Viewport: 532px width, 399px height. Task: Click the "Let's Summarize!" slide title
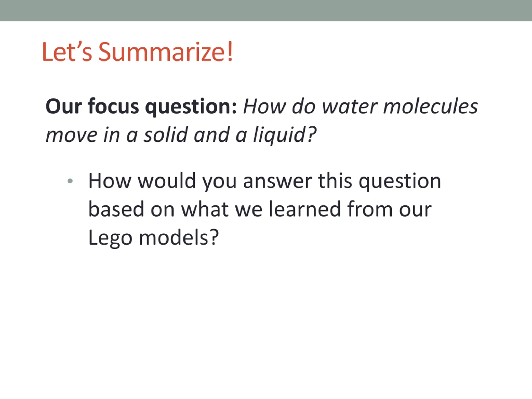(137, 52)
